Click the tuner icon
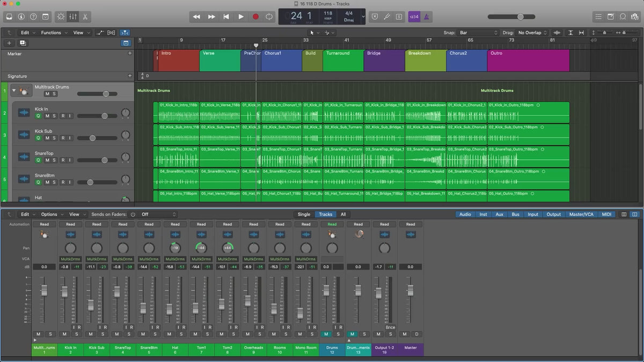This screenshot has width=644, height=362. [386, 17]
